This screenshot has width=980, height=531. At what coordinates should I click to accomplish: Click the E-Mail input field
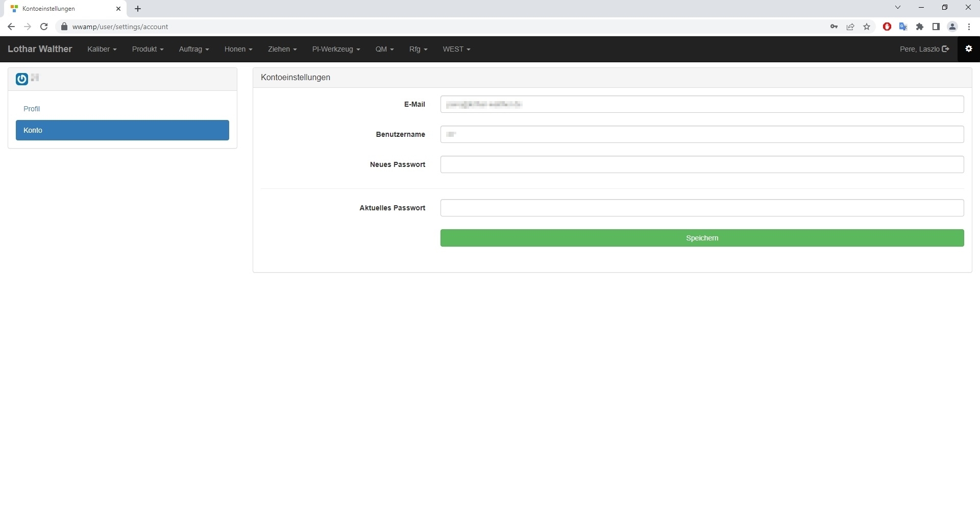702,104
